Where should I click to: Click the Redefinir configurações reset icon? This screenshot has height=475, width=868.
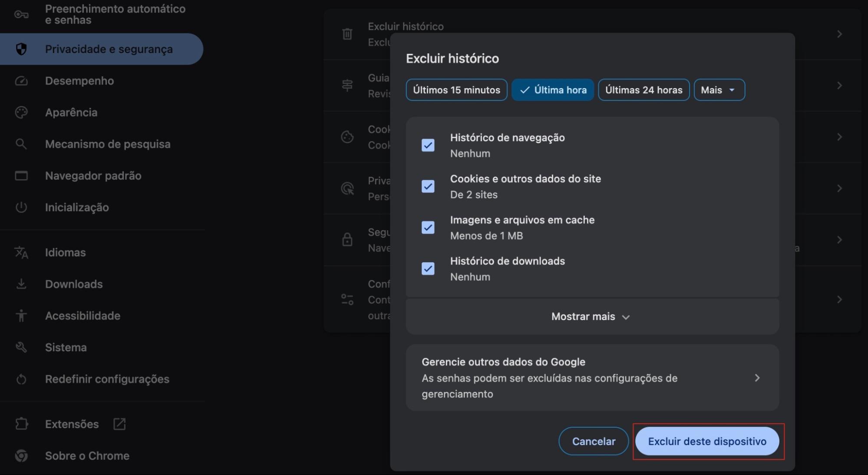(x=21, y=379)
